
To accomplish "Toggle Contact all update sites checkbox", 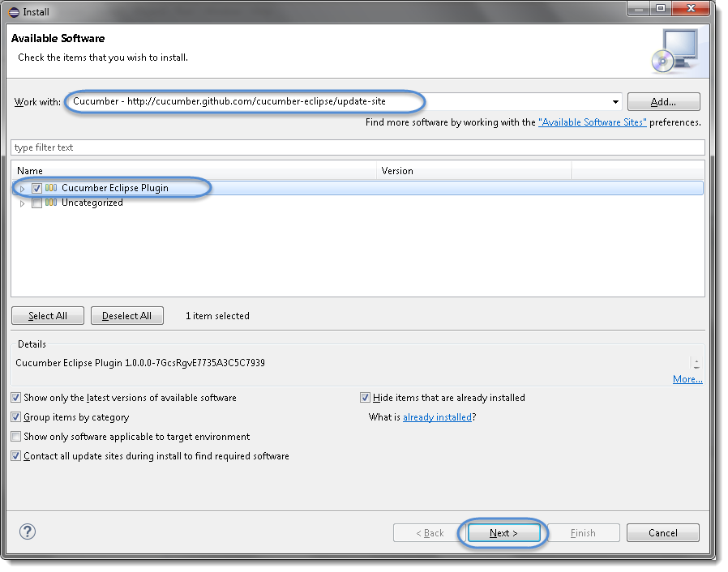I will click(x=16, y=456).
